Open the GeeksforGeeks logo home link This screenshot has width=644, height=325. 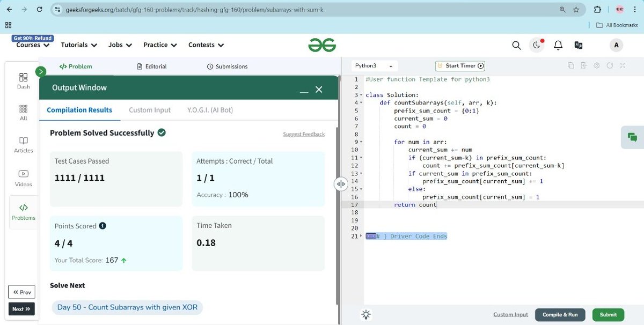pos(322,46)
